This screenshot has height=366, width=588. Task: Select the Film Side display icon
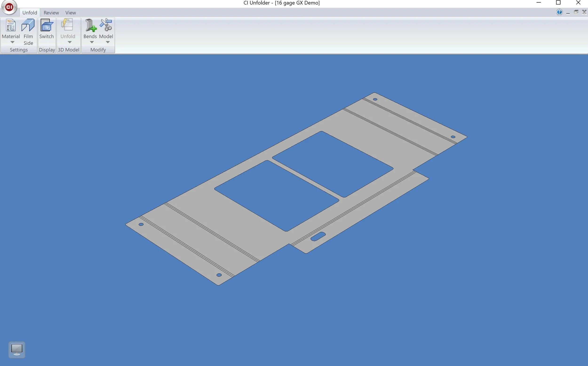point(28,25)
